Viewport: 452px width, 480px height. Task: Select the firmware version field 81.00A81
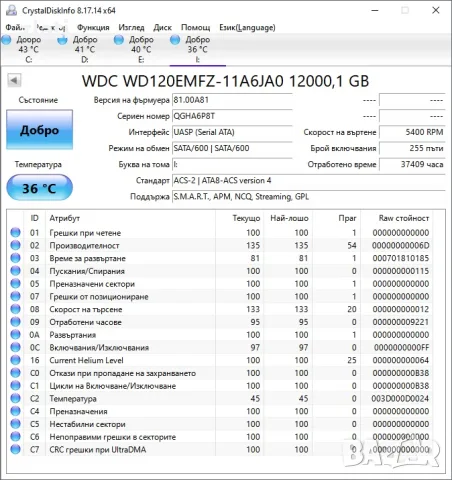[232, 100]
